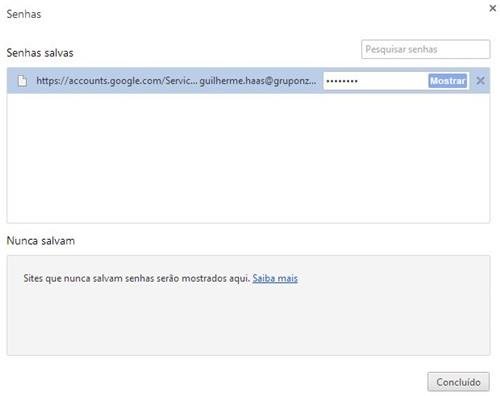Click the empty area of the saved passwords list
Image resolution: width=500 pixels, height=396 pixels.
(248, 158)
